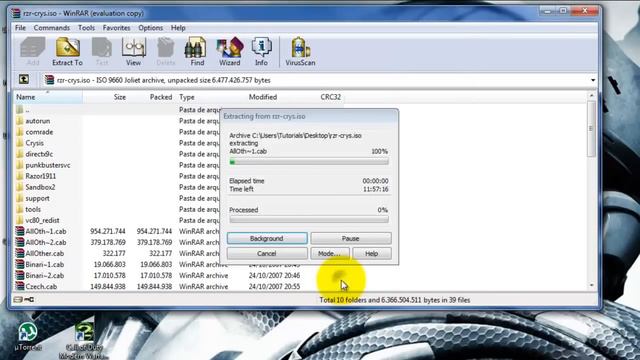640x360 pixels.
Task: Open the Call of Duty desktop shortcut
Action: click(84, 340)
